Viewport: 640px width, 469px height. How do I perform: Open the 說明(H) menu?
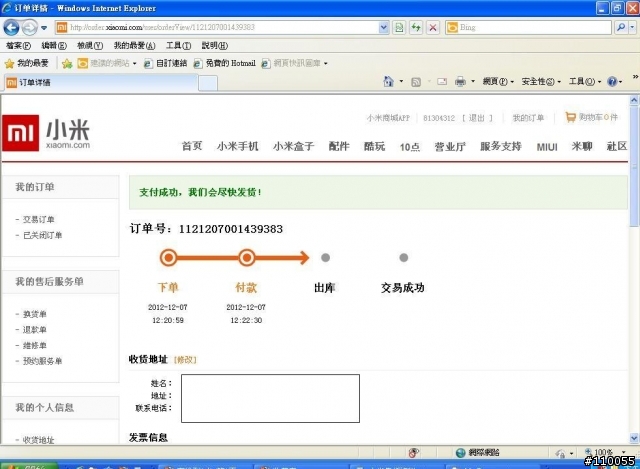tap(215, 45)
